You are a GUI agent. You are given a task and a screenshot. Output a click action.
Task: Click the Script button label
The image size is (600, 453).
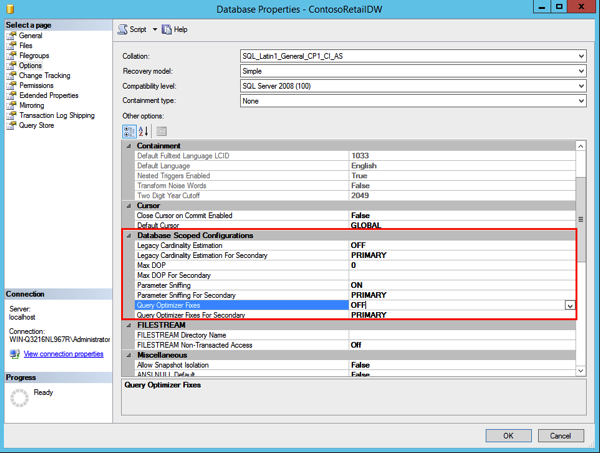click(x=138, y=29)
